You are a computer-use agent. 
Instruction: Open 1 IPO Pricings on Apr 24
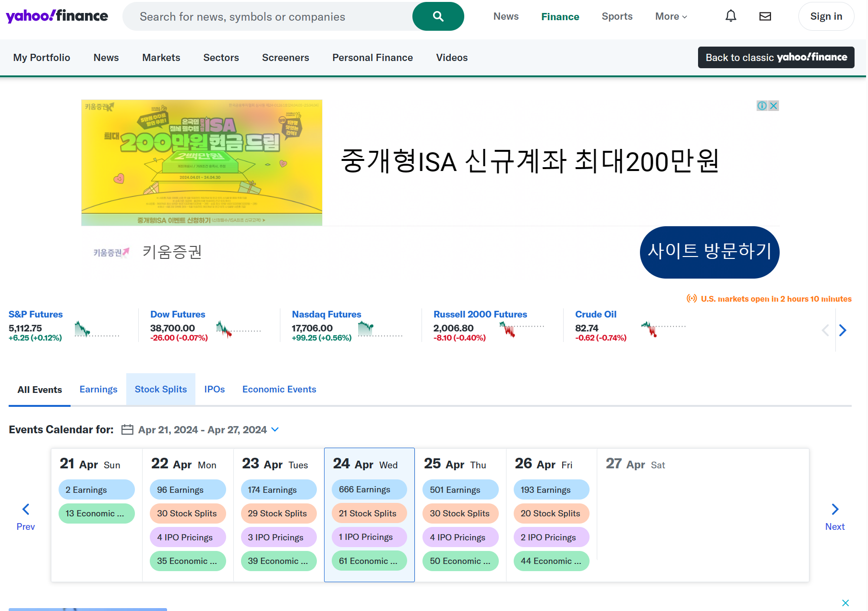point(369,537)
